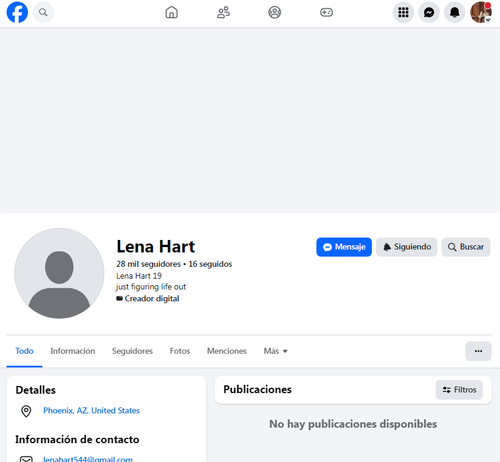Switch to the Menciones tab

(x=227, y=351)
